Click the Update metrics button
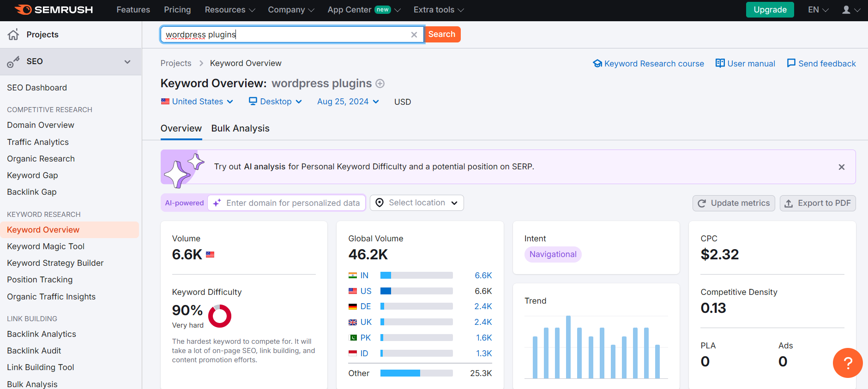Viewport: 868px width, 389px height. pyautogui.click(x=734, y=203)
